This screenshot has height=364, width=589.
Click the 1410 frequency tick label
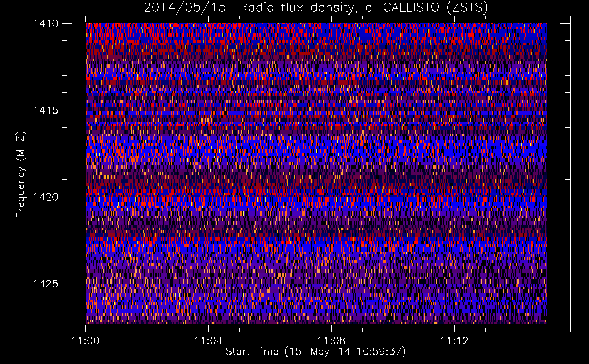click(46, 24)
